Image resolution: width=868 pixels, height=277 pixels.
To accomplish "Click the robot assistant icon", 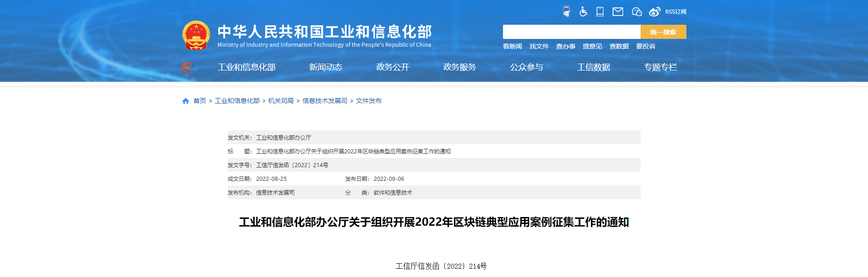I will click(x=567, y=11).
